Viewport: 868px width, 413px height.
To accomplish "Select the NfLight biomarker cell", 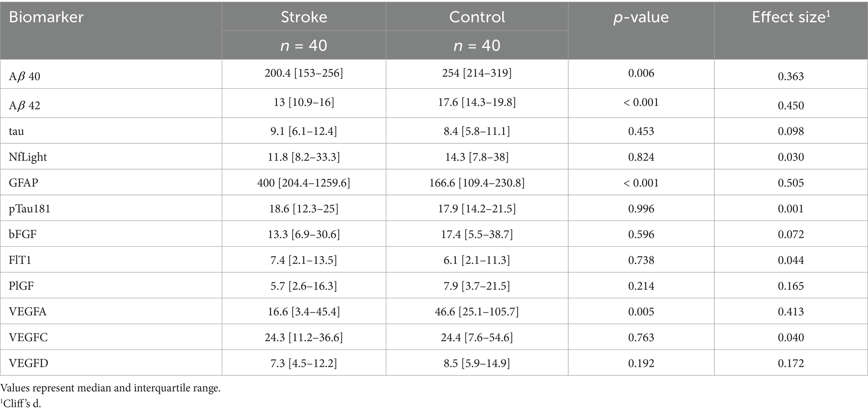I will (28, 157).
